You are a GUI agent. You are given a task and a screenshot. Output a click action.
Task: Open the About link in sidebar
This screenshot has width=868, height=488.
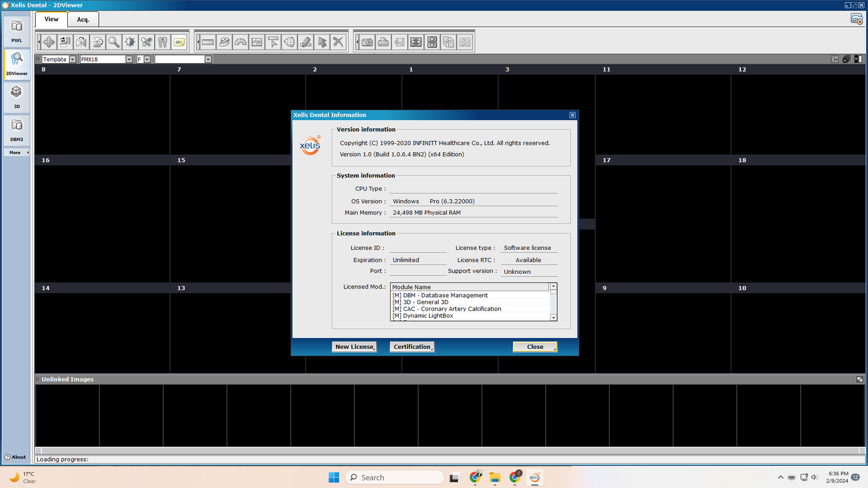tap(16, 457)
